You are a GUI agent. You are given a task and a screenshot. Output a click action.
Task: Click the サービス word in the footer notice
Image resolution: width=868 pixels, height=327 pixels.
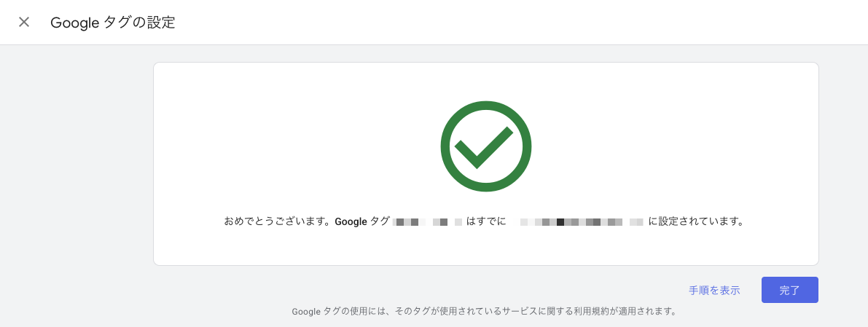(520, 312)
